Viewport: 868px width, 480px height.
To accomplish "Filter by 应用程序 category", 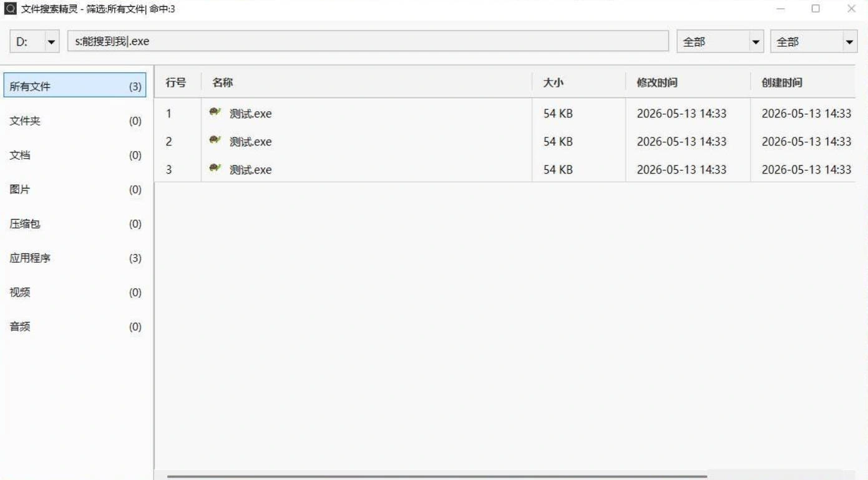I will (75, 258).
